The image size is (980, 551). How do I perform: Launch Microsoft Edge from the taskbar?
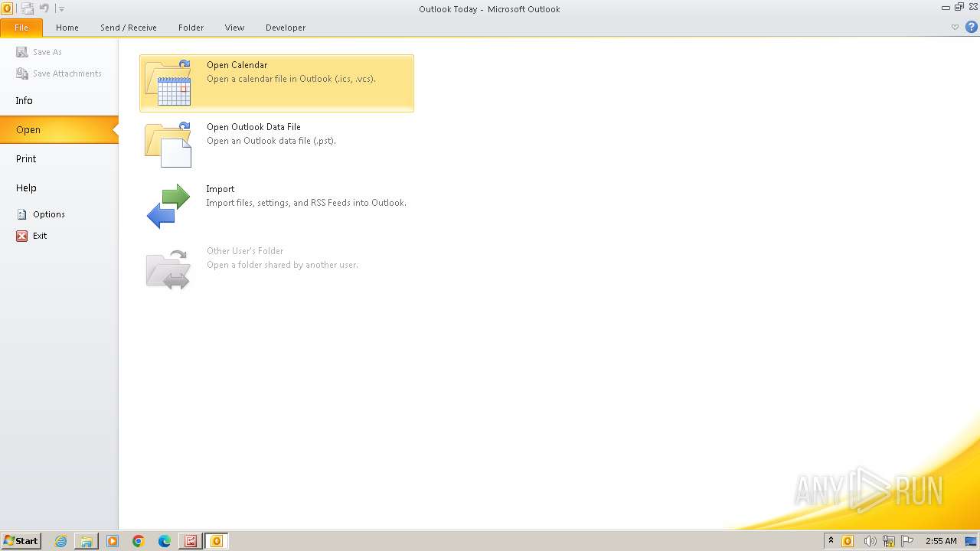(x=165, y=541)
